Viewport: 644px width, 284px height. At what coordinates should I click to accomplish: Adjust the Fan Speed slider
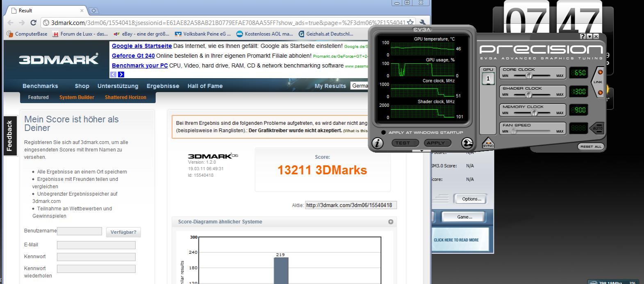(x=513, y=131)
